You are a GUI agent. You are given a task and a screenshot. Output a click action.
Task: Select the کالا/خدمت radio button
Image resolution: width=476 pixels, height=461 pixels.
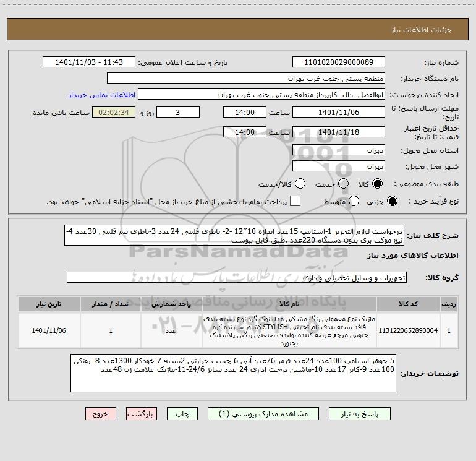pos(300,184)
